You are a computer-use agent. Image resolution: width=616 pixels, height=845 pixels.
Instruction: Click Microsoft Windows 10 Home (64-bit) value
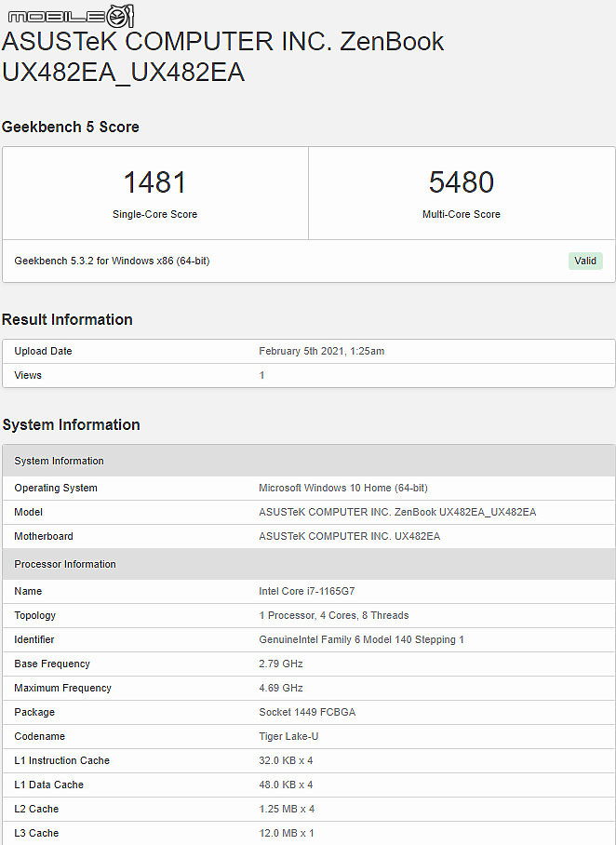pyautogui.click(x=343, y=488)
